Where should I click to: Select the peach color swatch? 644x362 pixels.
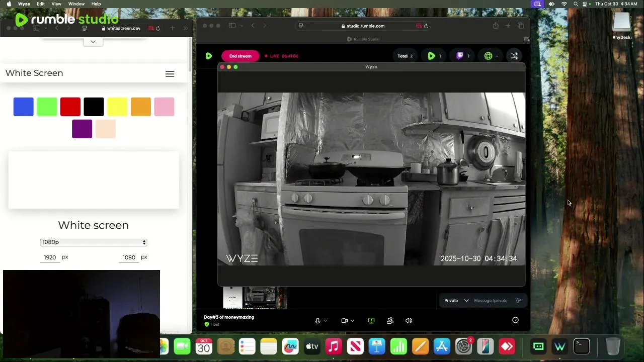106,129
